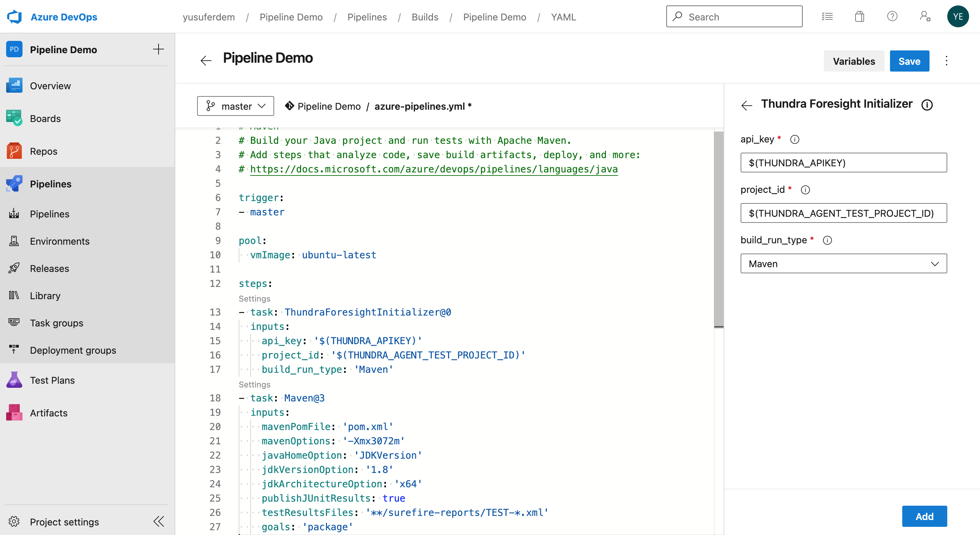The width and height of the screenshot is (980, 535).
Task: Open Settings above Maven@3 task
Action: (x=254, y=385)
